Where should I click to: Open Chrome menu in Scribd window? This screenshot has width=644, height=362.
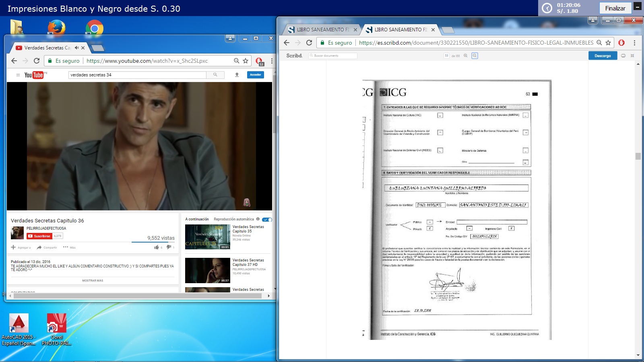click(x=634, y=43)
